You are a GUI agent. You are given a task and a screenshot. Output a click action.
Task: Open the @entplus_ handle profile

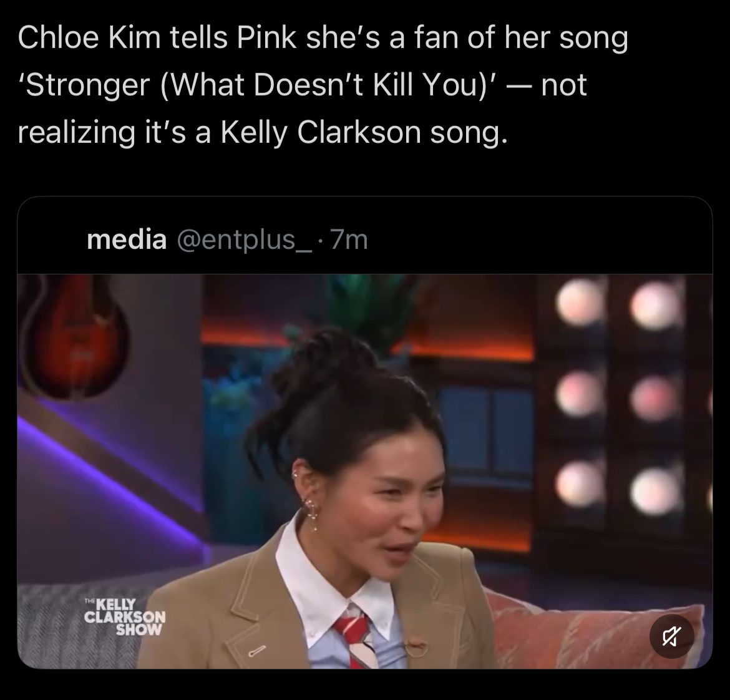(245, 241)
